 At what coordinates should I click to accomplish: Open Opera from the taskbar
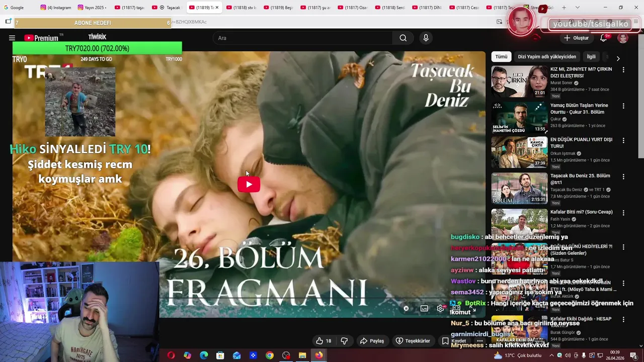click(171, 355)
